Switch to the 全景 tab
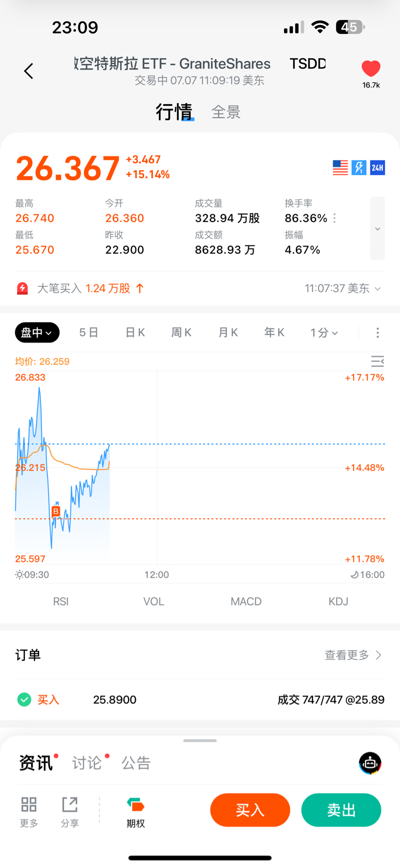This screenshot has width=400, height=868. [x=226, y=112]
